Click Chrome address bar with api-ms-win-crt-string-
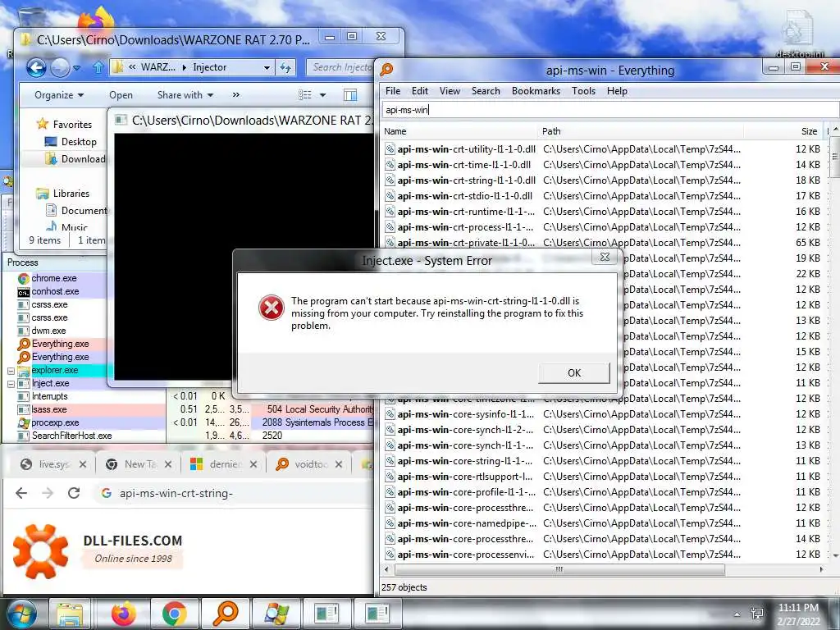This screenshot has height=630, width=840. coord(235,493)
